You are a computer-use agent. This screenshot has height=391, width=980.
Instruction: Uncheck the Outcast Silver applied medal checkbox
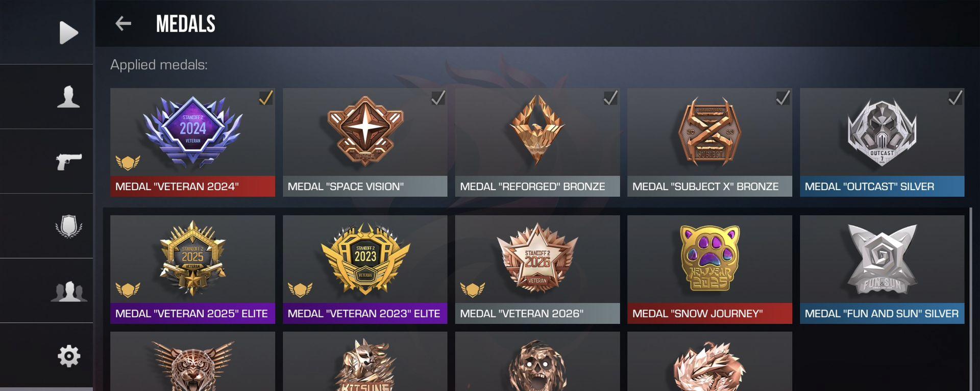coord(955,98)
